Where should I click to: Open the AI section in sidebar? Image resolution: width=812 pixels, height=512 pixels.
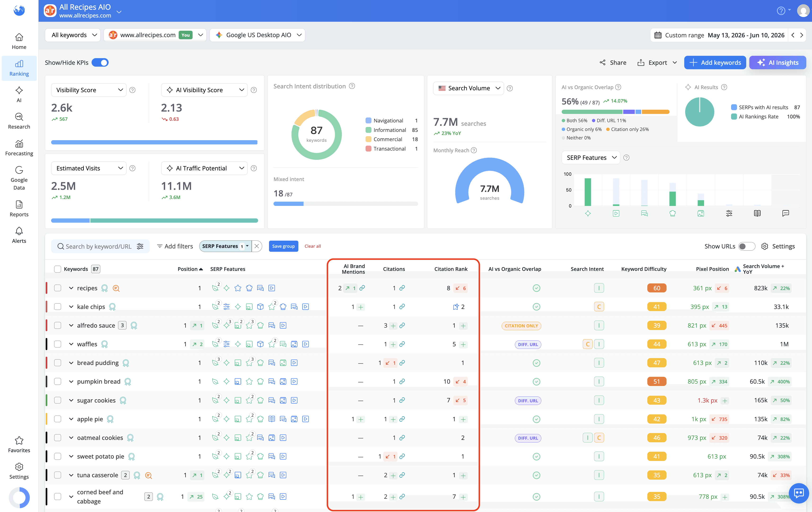pyautogui.click(x=19, y=95)
